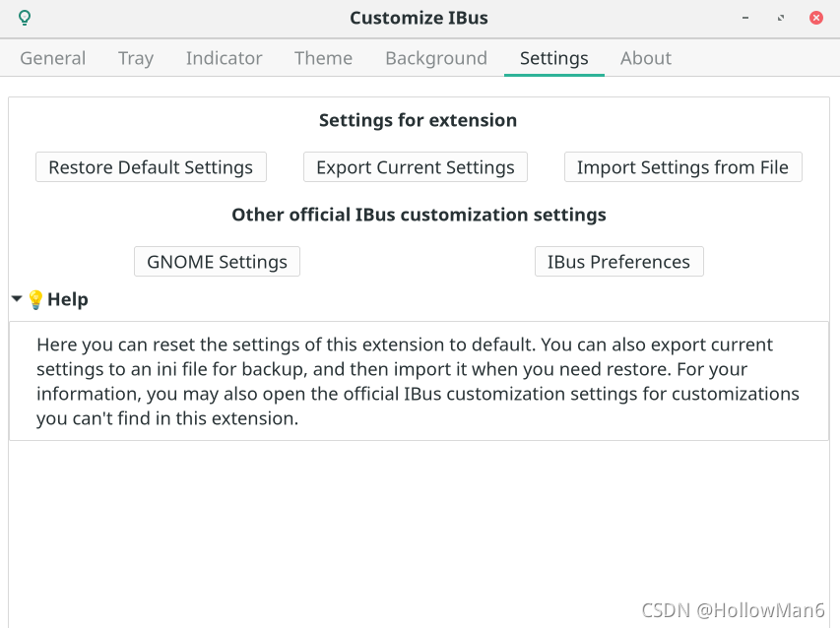Close the Customize IBus window
The height and width of the screenshot is (628, 840).
click(816, 18)
